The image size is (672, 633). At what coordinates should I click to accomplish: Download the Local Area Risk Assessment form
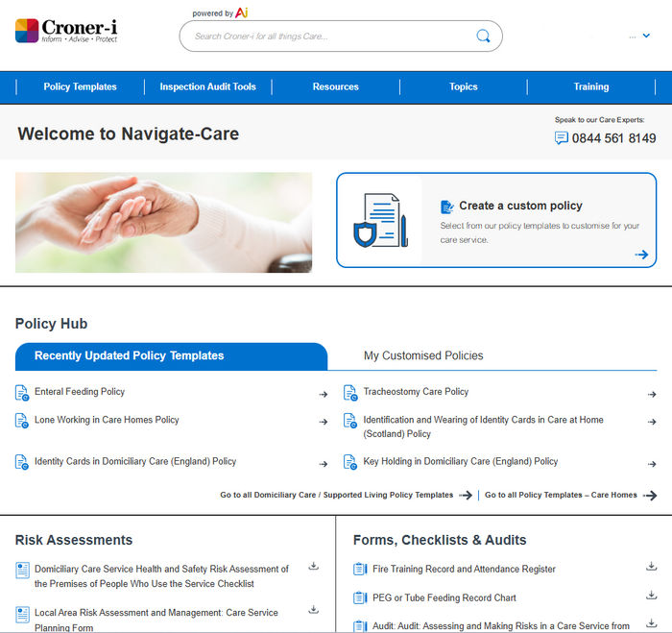coord(313,610)
